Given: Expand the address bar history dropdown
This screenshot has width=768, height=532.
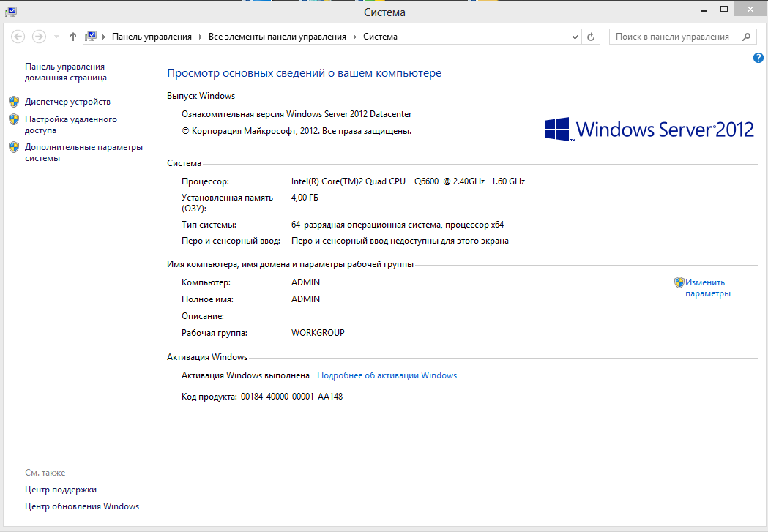Looking at the screenshot, I should [575, 37].
